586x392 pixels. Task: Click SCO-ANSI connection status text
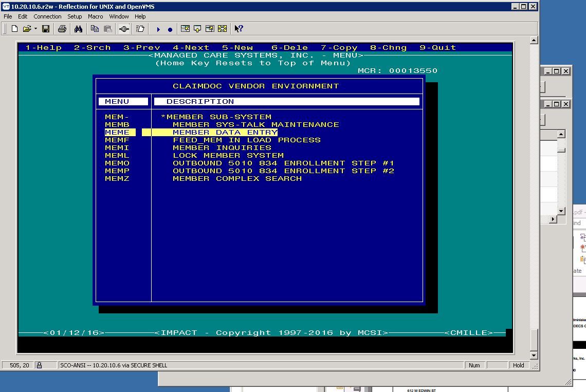114,365
